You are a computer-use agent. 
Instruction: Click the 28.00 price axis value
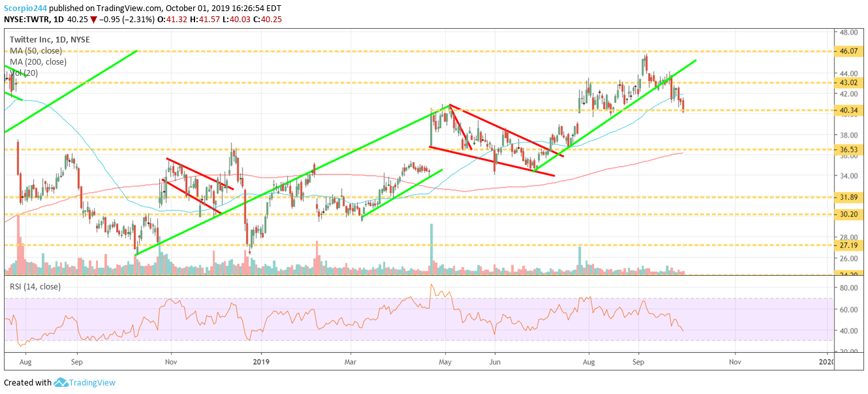click(x=848, y=237)
